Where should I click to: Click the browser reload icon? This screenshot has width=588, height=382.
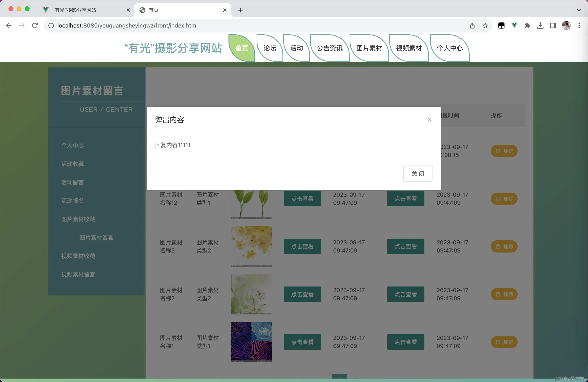[35, 25]
